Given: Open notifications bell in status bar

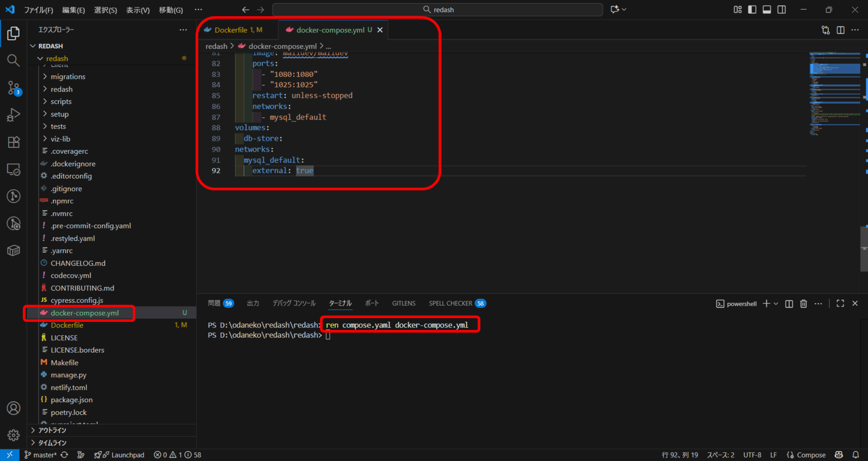Looking at the screenshot, I should (856, 455).
